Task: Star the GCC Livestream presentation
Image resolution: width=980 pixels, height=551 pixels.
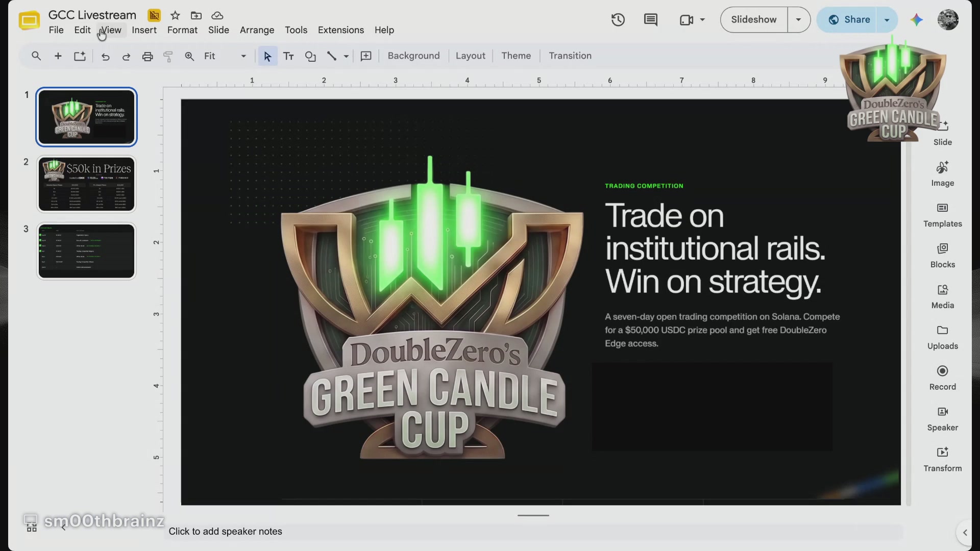Action: coord(175,15)
